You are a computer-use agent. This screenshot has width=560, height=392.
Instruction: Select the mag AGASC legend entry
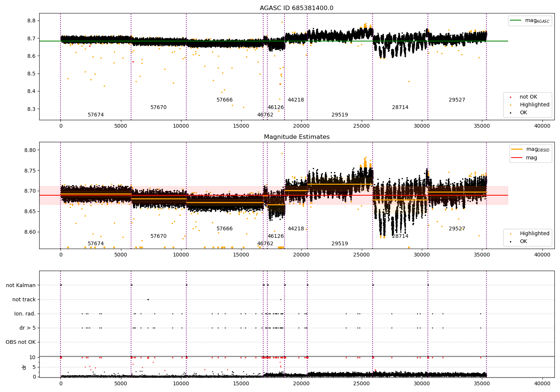pos(530,21)
